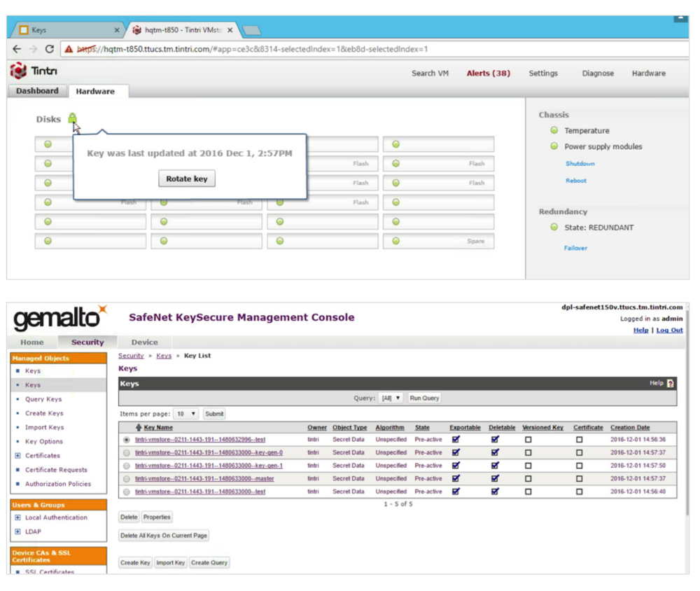This screenshot has width=700, height=591.
Task: Toggle Exportable checkbox for the master key
Action: click(456, 478)
